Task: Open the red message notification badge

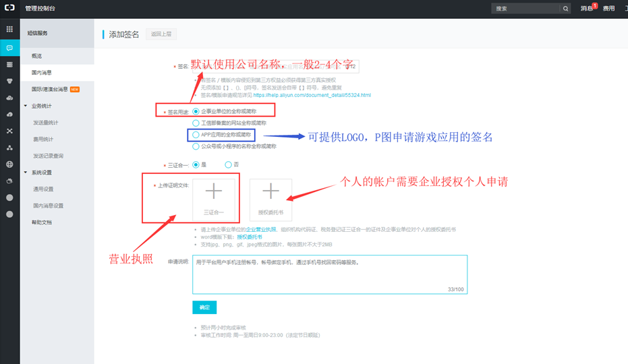Action: pos(595,5)
